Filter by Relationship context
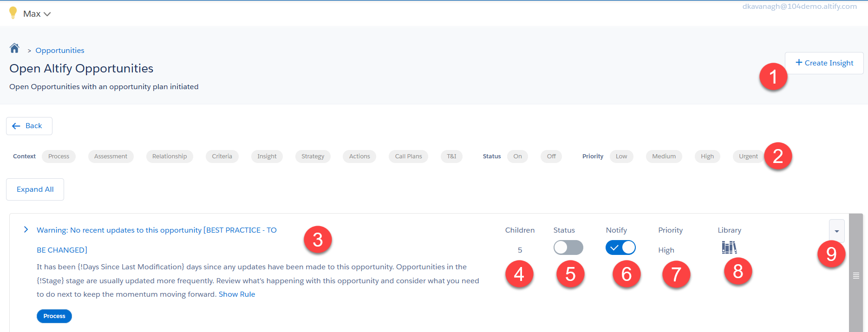 170,156
